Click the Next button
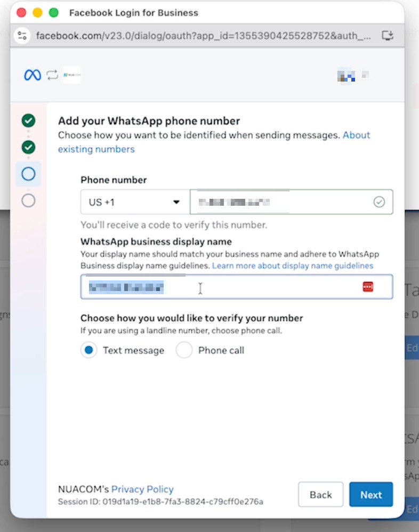 click(371, 495)
